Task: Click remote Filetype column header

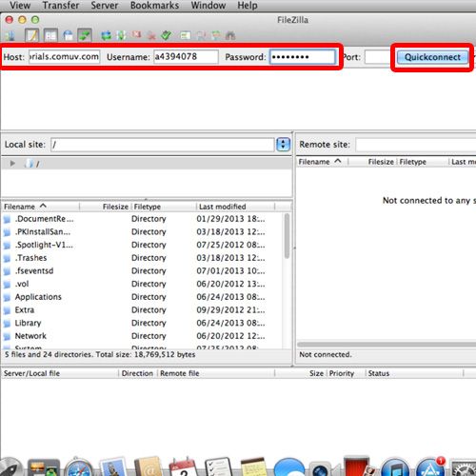Action: pos(423,162)
